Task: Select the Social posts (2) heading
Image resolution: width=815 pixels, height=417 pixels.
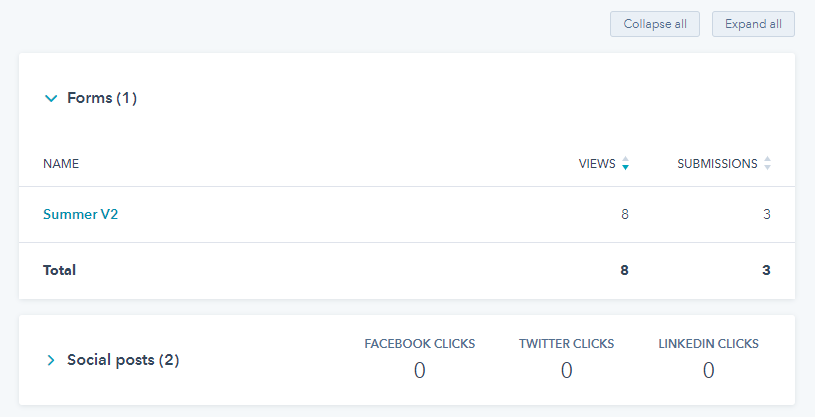Action: [123, 360]
